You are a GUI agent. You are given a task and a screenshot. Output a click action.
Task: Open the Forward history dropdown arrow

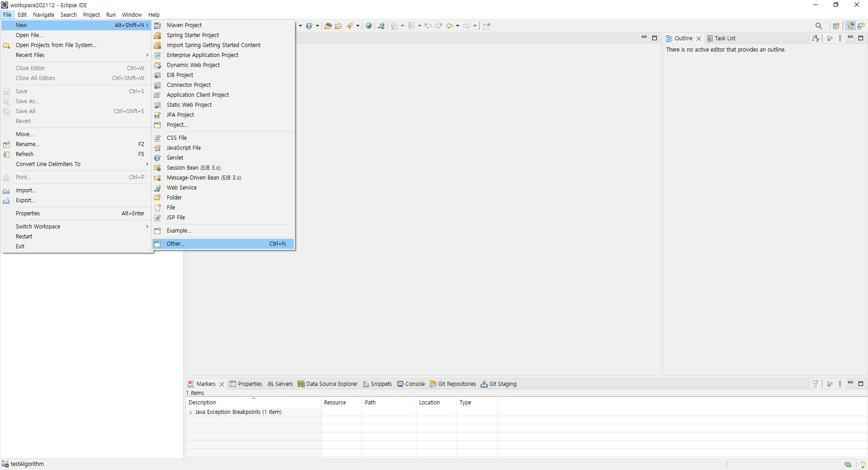(x=475, y=26)
